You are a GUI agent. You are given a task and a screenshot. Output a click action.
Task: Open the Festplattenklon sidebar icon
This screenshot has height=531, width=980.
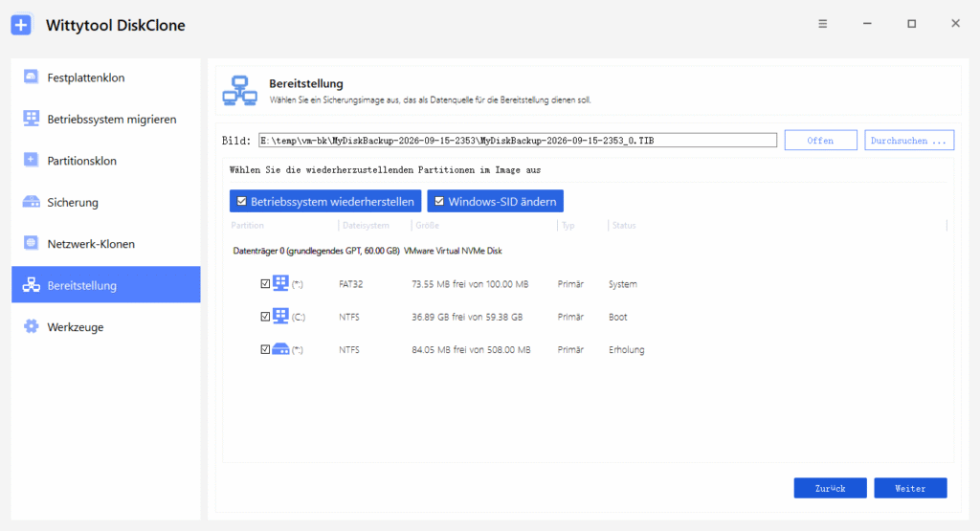31,77
